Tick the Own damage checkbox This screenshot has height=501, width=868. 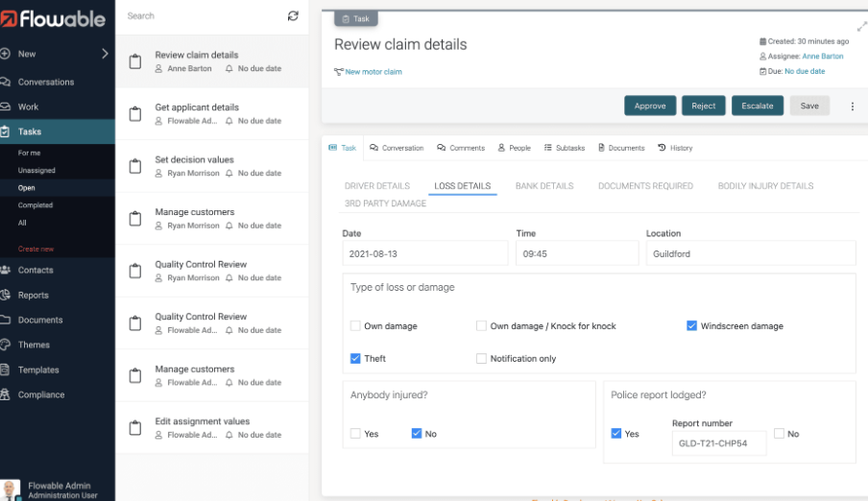[356, 326]
